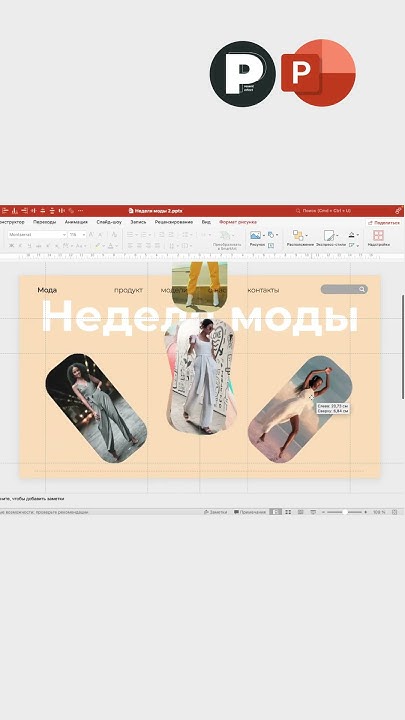Insert picture with Рисунок button
The image size is (405, 720).
click(x=257, y=240)
